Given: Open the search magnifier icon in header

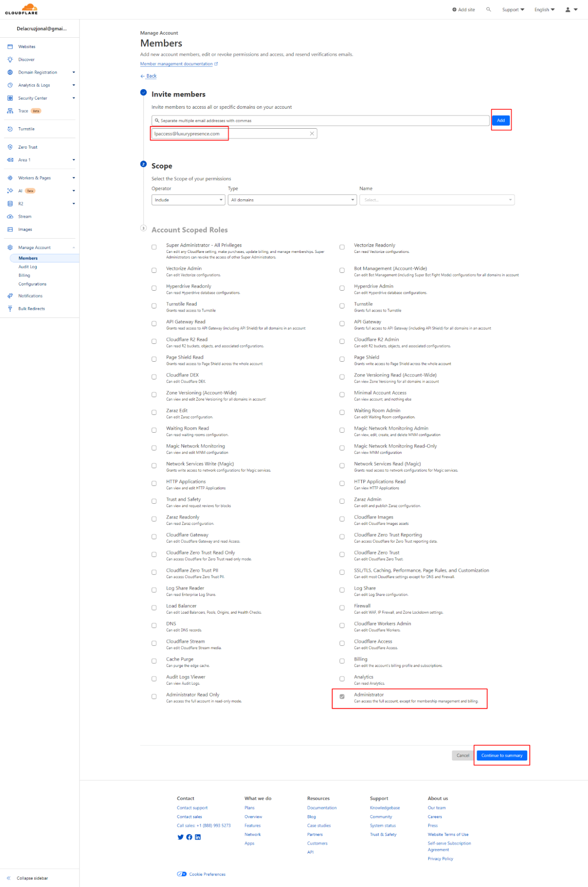Looking at the screenshot, I should click(488, 9).
